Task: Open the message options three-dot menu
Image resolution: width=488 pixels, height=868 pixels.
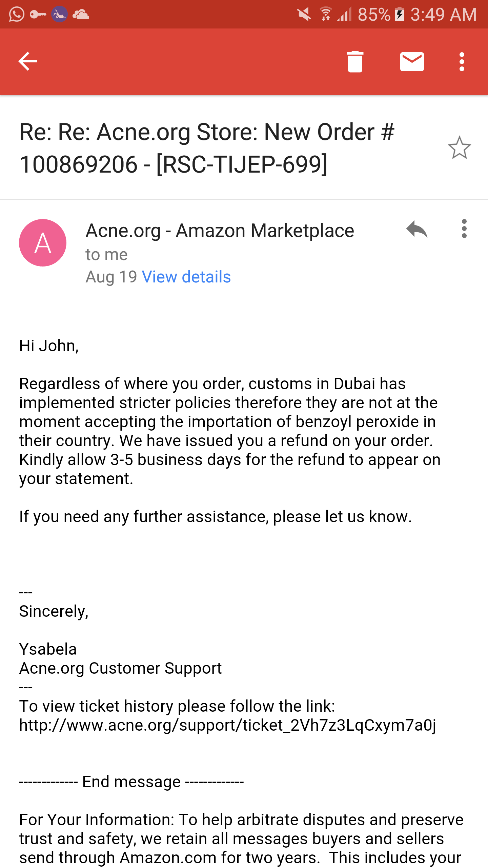Action: coord(464,229)
